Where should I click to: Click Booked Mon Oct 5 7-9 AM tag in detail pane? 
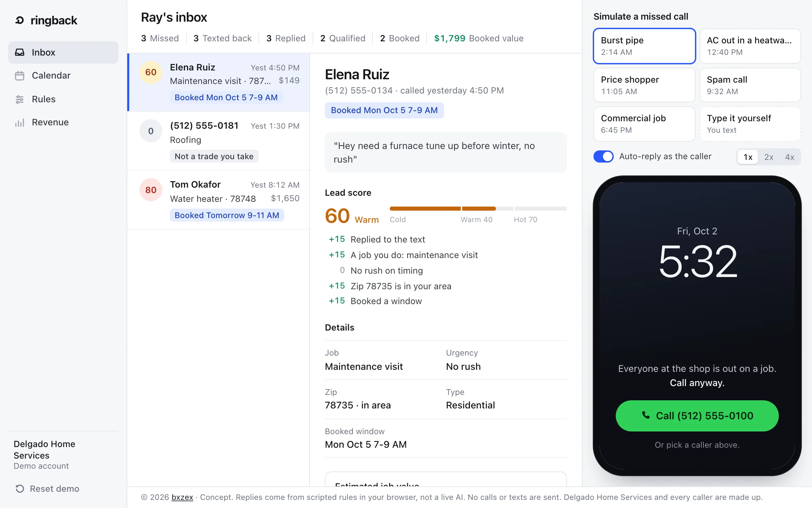(384, 110)
